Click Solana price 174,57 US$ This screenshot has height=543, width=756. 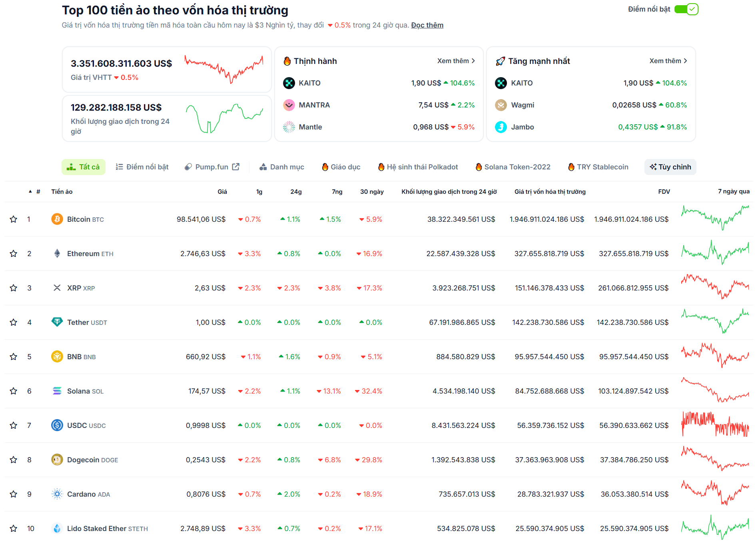pyautogui.click(x=207, y=391)
